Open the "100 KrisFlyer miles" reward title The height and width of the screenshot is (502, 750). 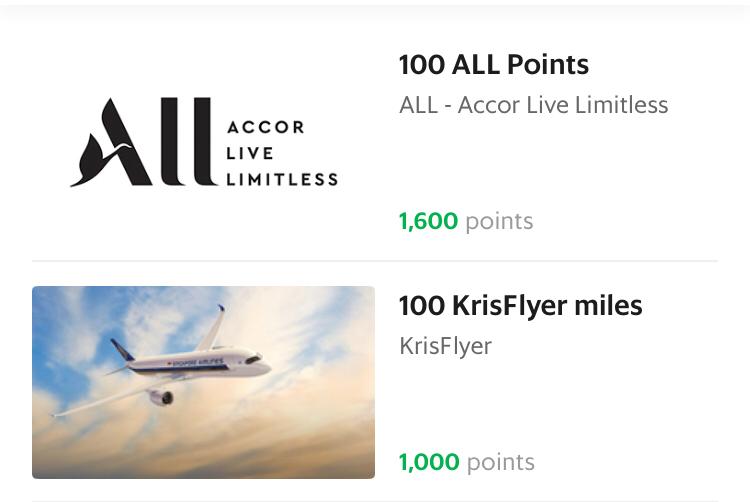(520, 306)
